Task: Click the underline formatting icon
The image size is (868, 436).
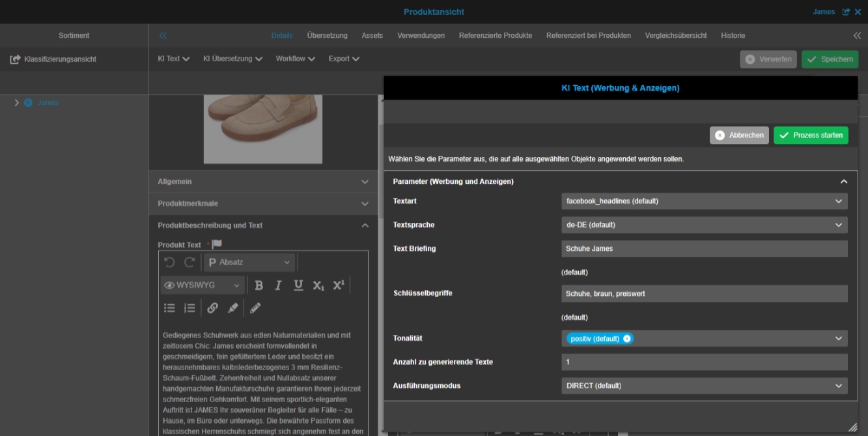Action: click(298, 285)
